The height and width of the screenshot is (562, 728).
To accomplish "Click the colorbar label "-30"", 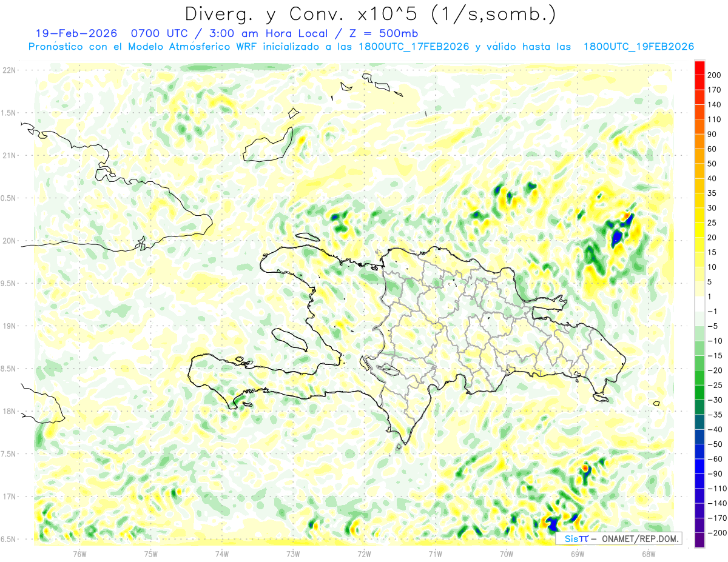I will point(714,400).
